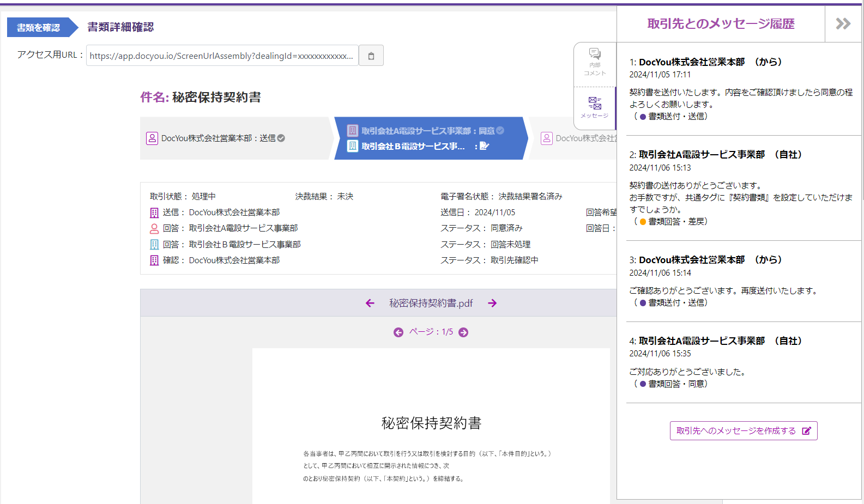The image size is (864, 504).
Task: Click the orange 書類回答・差戻 status dot
Action: click(x=643, y=222)
